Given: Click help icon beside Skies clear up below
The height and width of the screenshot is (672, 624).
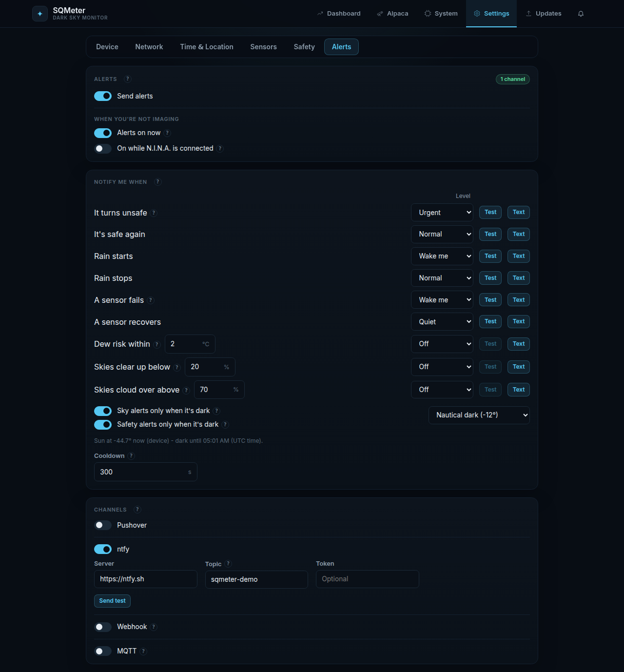Looking at the screenshot, I should click(177, 367).
